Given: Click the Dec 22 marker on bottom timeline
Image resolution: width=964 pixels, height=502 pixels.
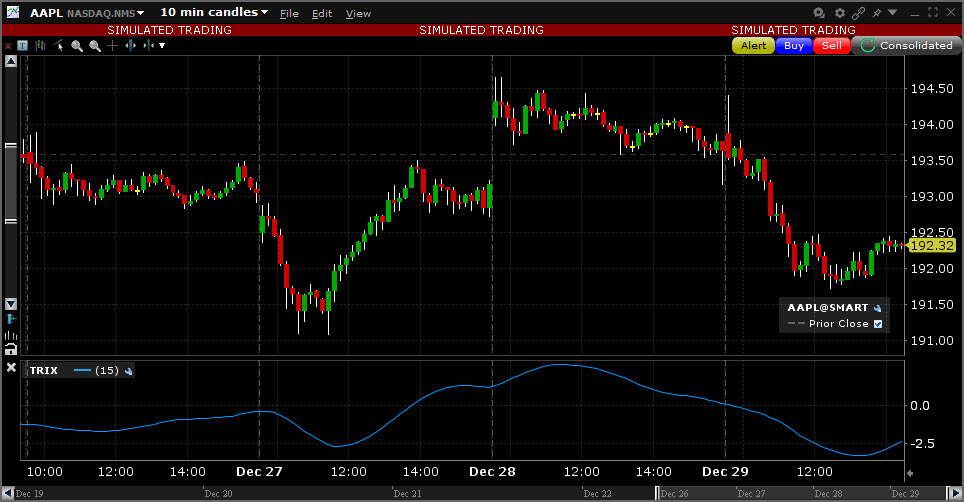Looking at the screenshot, I should (597, 493).
